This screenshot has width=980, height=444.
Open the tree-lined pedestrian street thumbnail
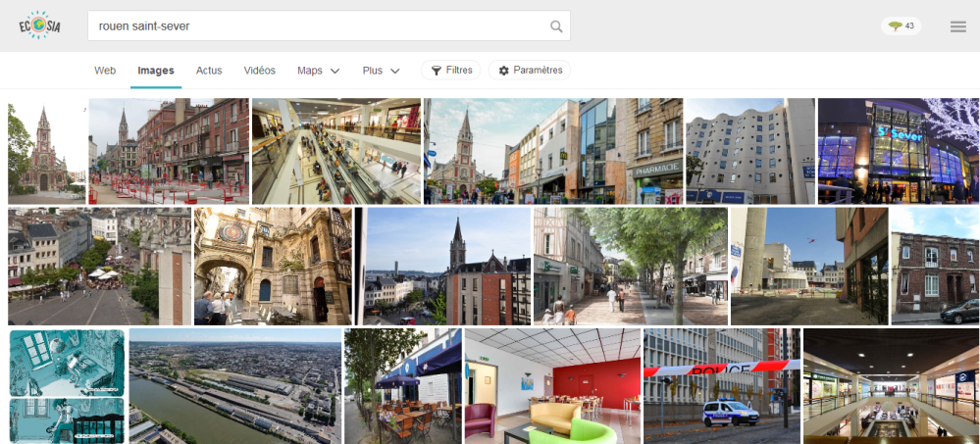pos(631,267)
